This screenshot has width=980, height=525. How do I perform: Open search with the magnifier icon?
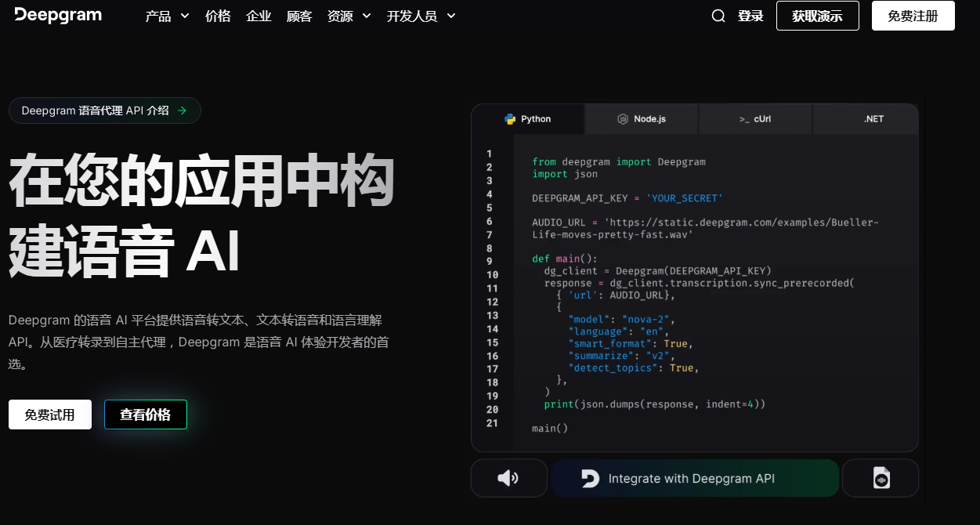pos(718,16)
